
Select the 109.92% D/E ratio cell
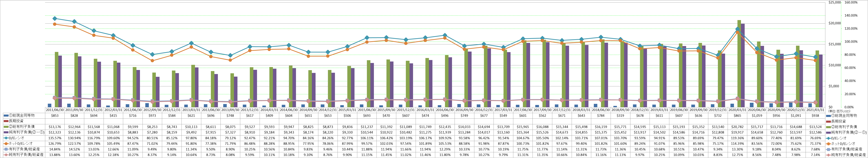[445, 138]
